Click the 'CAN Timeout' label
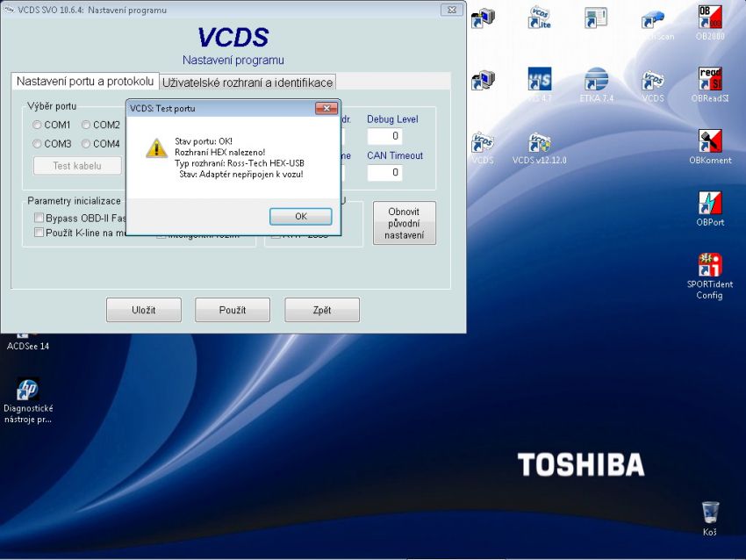Image resolution: width=746 pixels, height=560 pixels. click(x=395, y=155)
